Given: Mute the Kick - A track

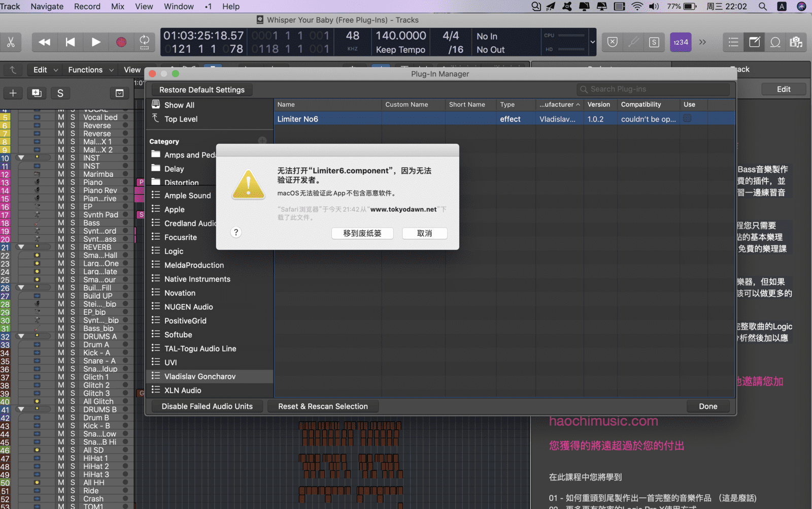Looking at the screenshot, I should tap(61, 353).
